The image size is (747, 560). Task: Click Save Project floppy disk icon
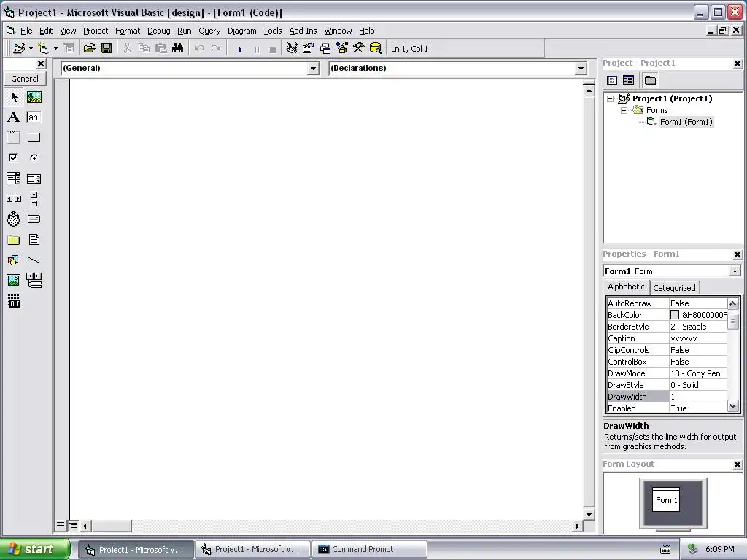tap(107, 48)
